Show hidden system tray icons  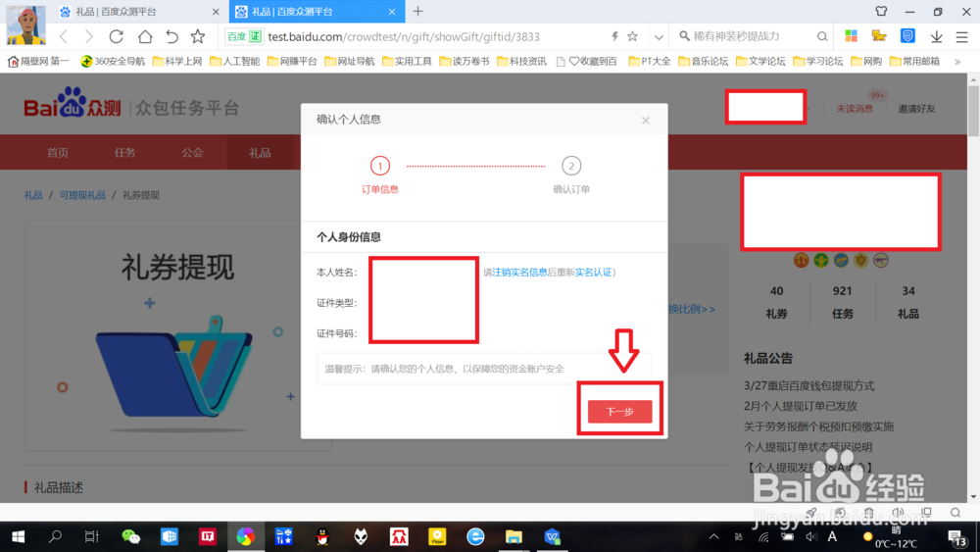pyautogui.click(x=713, y=536)
